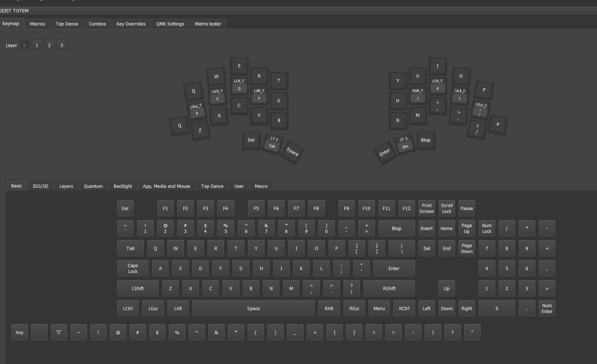Click the LT 3 Esc thumb key
Image resolution: width=597 pixels, height=364 pixels.
tap(405, 144)
